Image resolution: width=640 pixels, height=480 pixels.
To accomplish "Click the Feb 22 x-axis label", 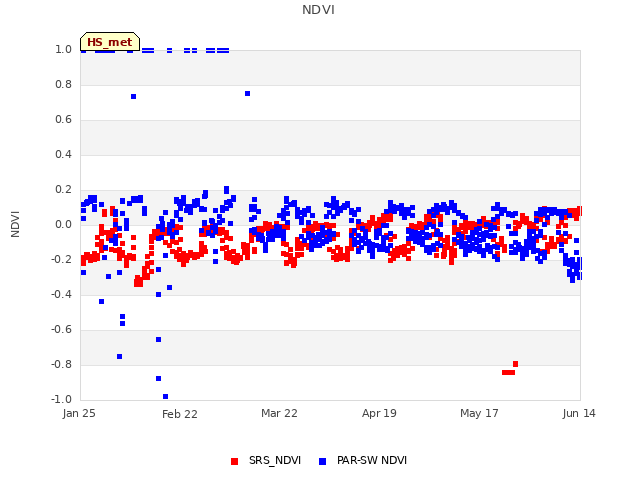I will tap(180, 414).
